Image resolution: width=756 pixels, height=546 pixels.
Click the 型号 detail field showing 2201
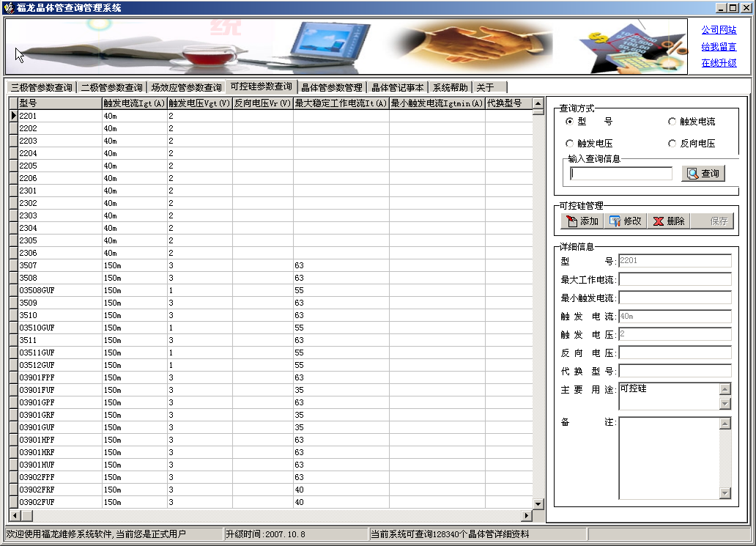click(675, 261)
